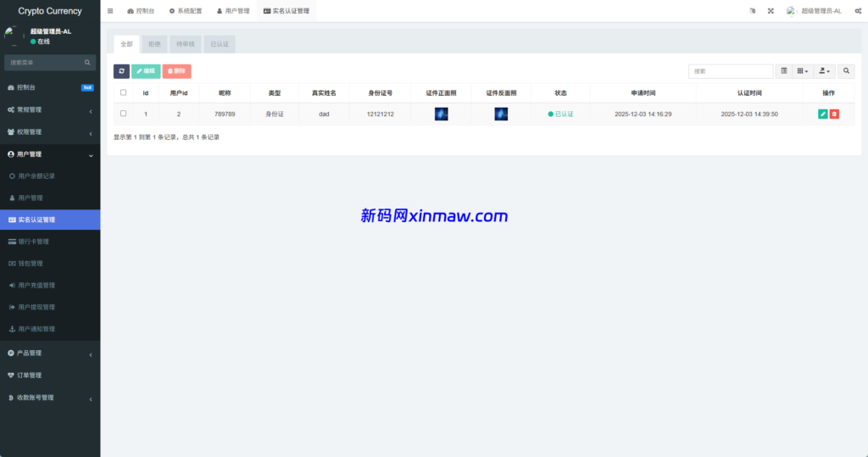This screenshot has height=457, width=868.
Task: Expand 收款账号管理 sidebar menu
Action: click(50, 398)
